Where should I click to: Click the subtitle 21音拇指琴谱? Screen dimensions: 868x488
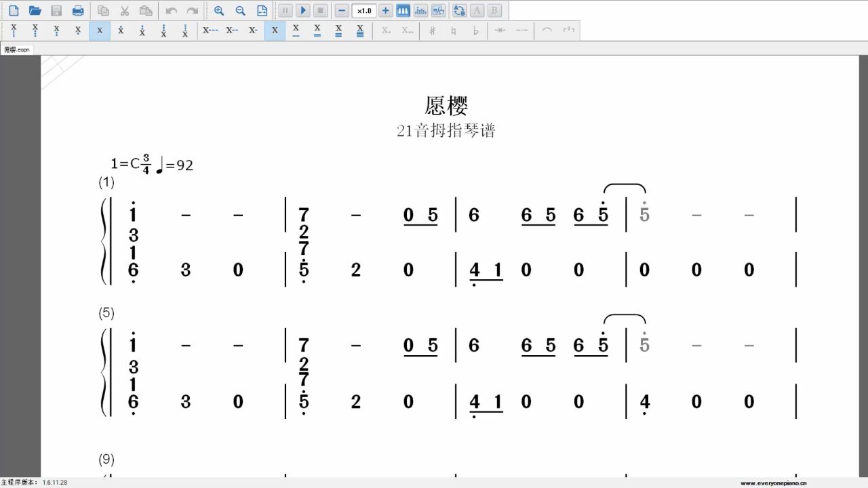(446, 131)
